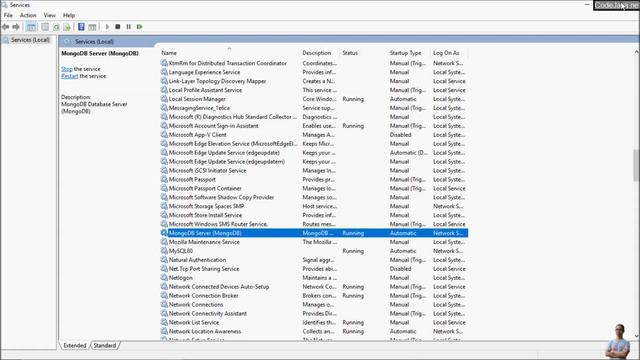Click the Help toolbar icon
Screen dimensions: 640x360
(x=81, y=27)
